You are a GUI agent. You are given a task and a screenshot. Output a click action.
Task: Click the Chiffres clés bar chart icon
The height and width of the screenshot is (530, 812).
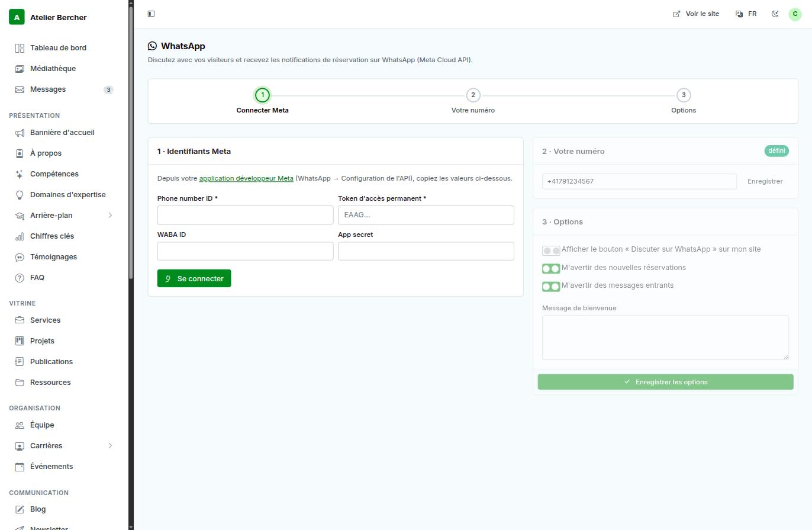tap(20, 236)
